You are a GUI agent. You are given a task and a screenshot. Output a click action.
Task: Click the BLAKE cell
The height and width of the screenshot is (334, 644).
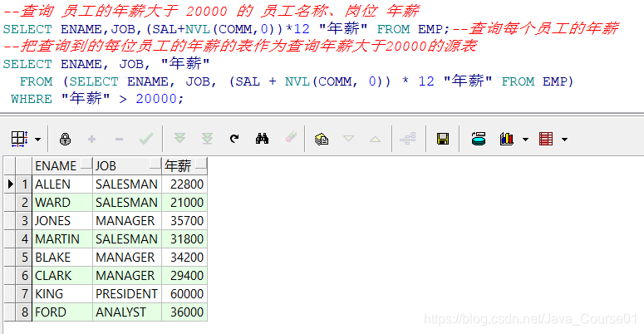click(62, 258)
